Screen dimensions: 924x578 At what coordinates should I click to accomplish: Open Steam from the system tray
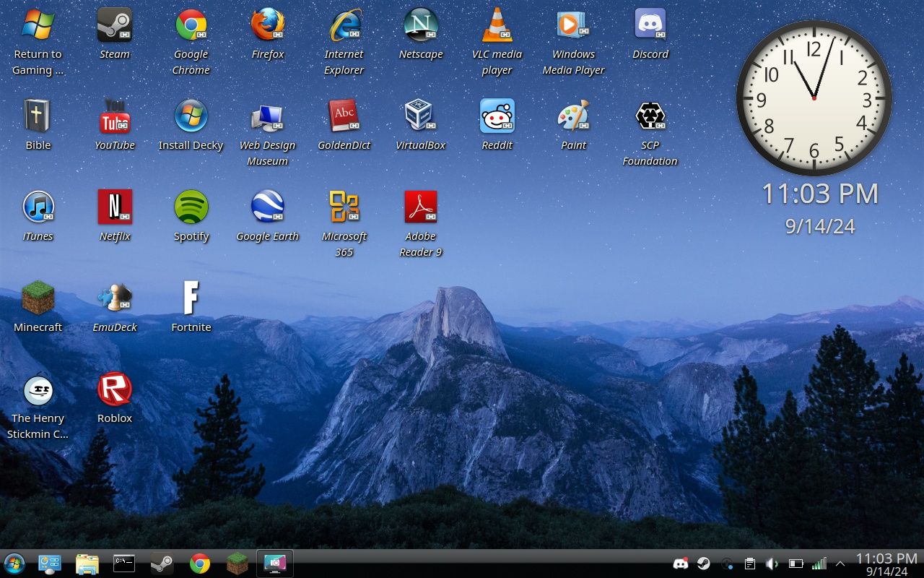[703, 564]
